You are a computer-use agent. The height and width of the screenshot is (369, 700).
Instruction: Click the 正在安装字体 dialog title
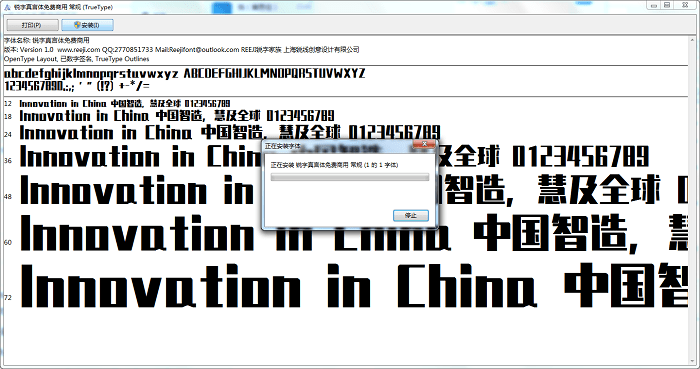point(283,146)
